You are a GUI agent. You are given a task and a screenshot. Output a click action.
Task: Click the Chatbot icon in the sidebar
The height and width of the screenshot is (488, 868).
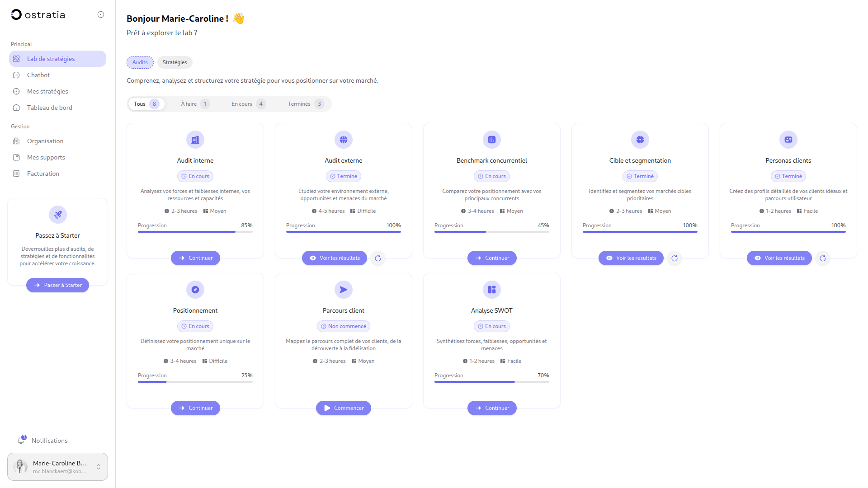16,75
